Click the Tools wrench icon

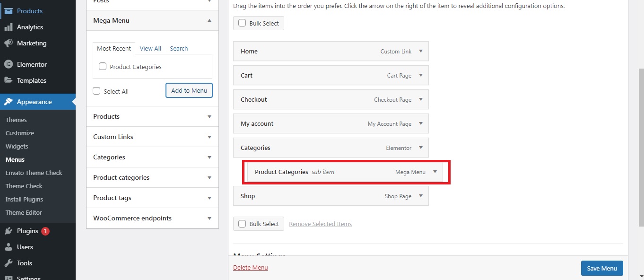[8, 263]
